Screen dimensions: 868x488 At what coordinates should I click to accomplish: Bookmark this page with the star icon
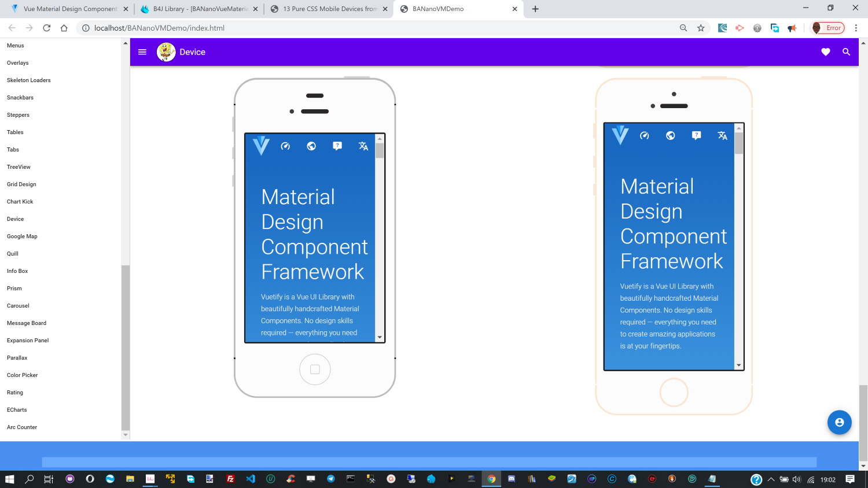point(701,28)
